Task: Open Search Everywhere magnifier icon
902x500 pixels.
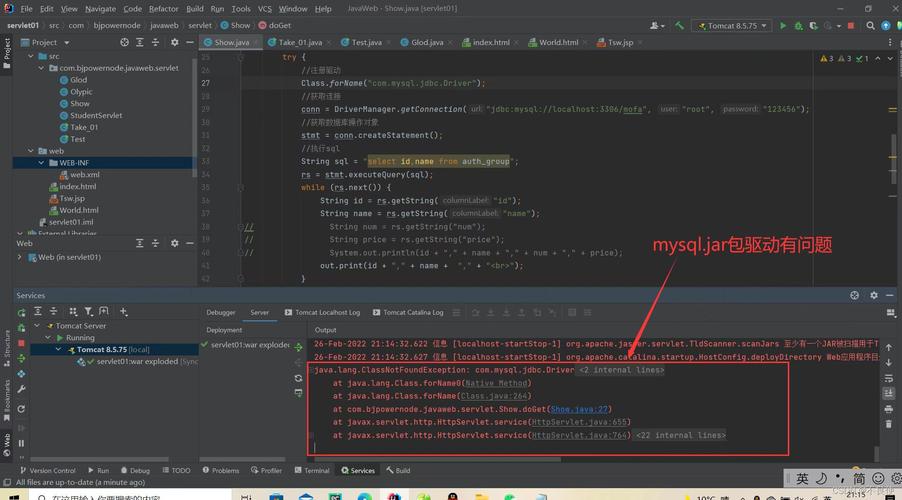Action: [870, 25]
